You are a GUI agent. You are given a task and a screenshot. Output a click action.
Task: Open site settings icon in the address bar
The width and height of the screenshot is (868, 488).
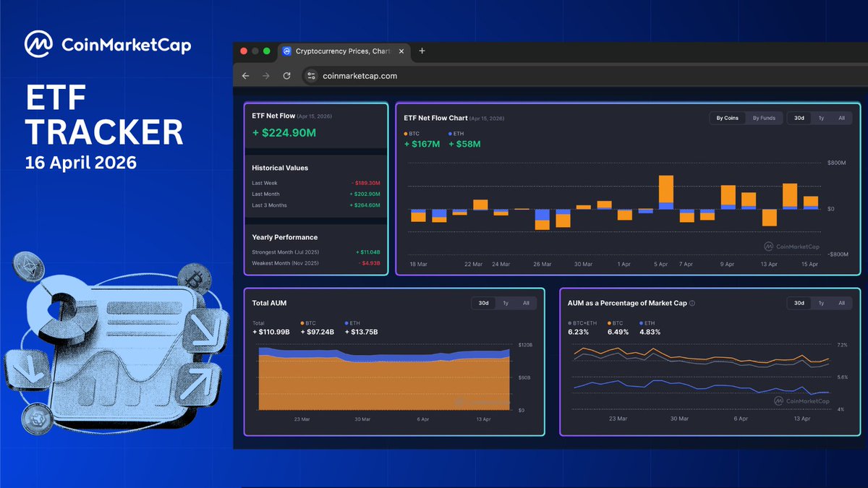[310, 75]
